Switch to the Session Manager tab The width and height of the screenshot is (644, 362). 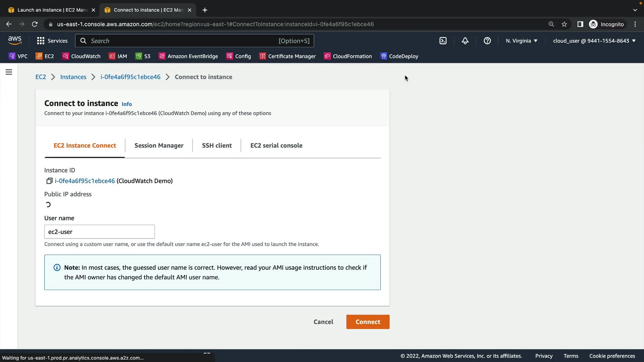click(x=159, y=145)
